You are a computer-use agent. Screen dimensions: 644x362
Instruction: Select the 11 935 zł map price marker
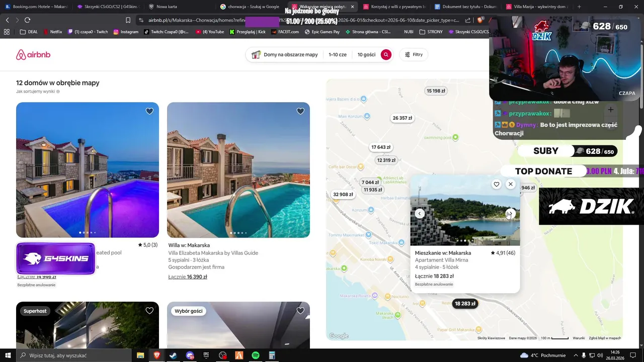[373, 190]
